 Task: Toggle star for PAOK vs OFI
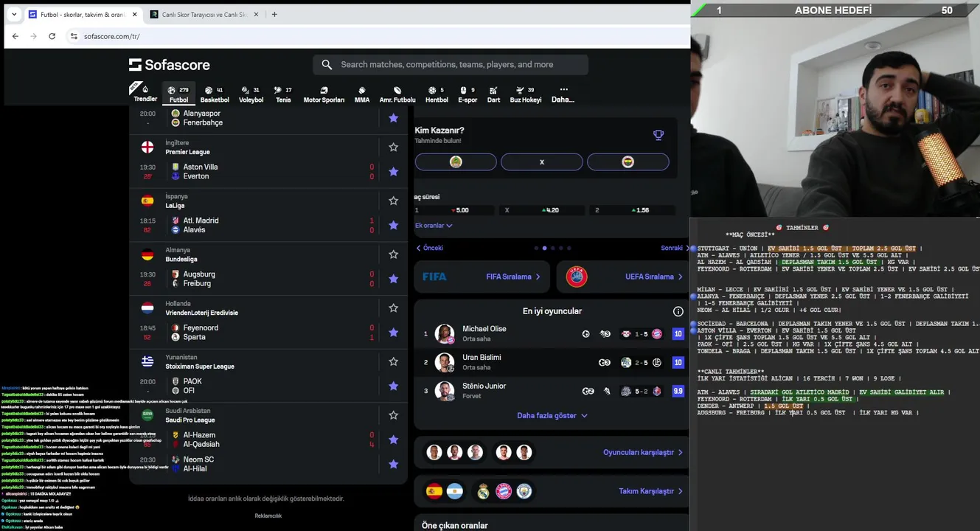393,386
